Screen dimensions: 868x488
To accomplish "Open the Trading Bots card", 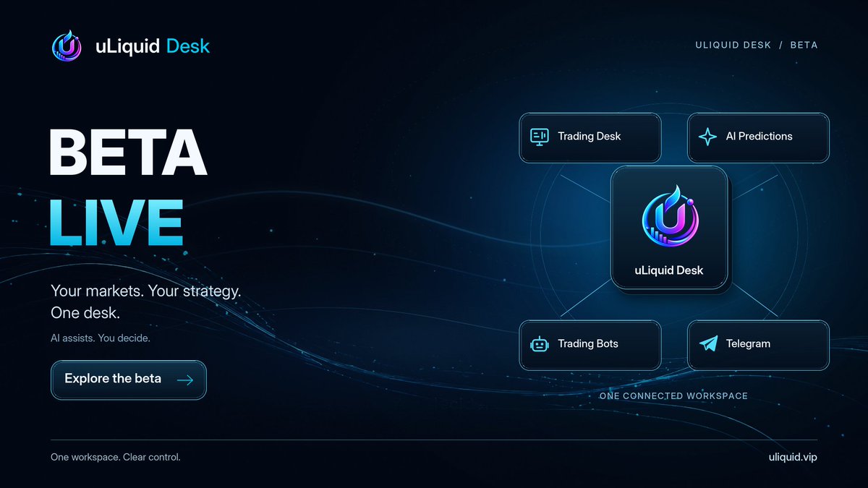I will click(590, 345).
